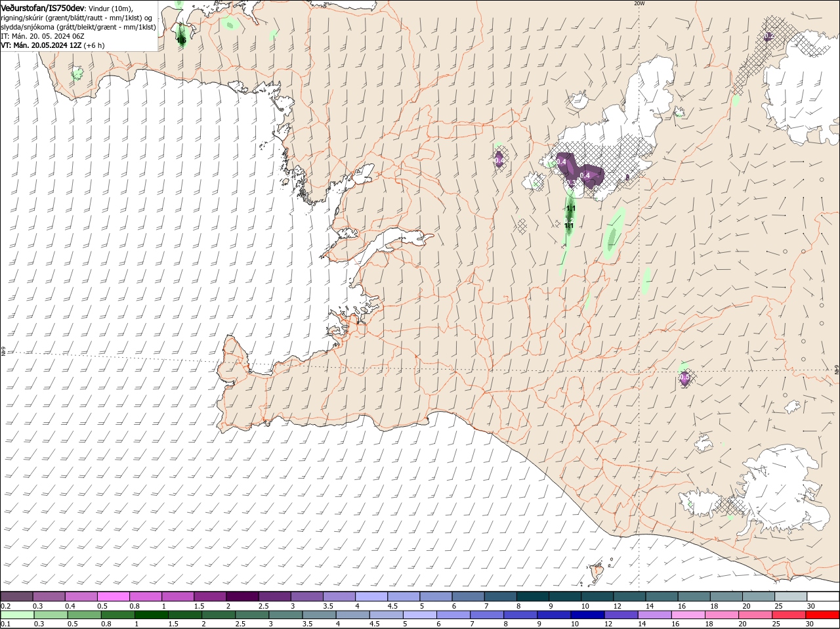
Task: Pick upper legend swatch between 20 and 25
Action: tap(757, 596)
